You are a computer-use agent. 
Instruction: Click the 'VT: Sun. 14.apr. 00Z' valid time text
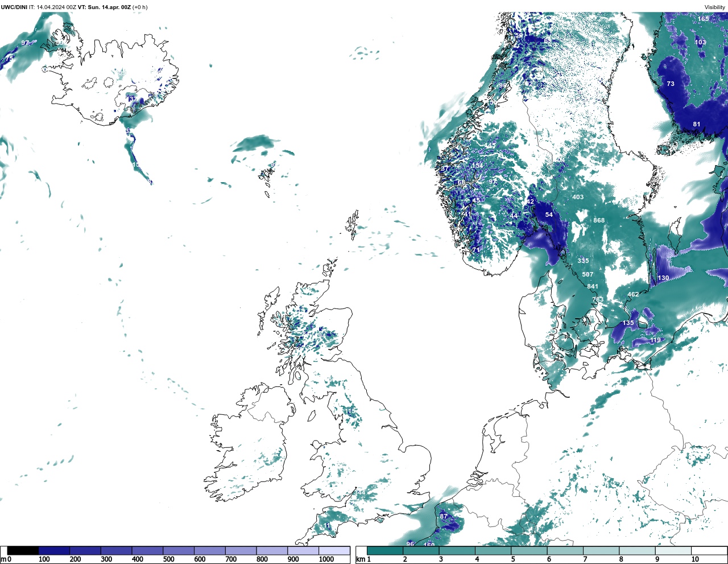pos(105,7)
